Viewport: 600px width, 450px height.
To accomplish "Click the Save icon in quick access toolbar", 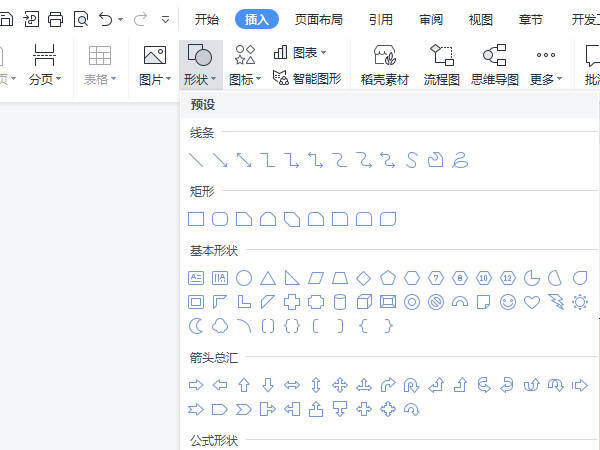I will [6, 19].
